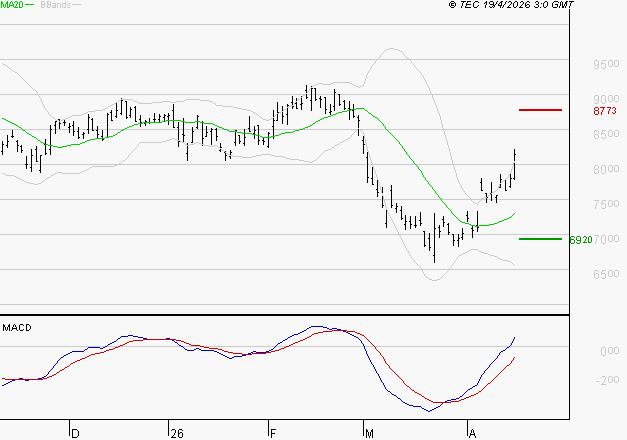Click the 9000 price axis label

606,99
